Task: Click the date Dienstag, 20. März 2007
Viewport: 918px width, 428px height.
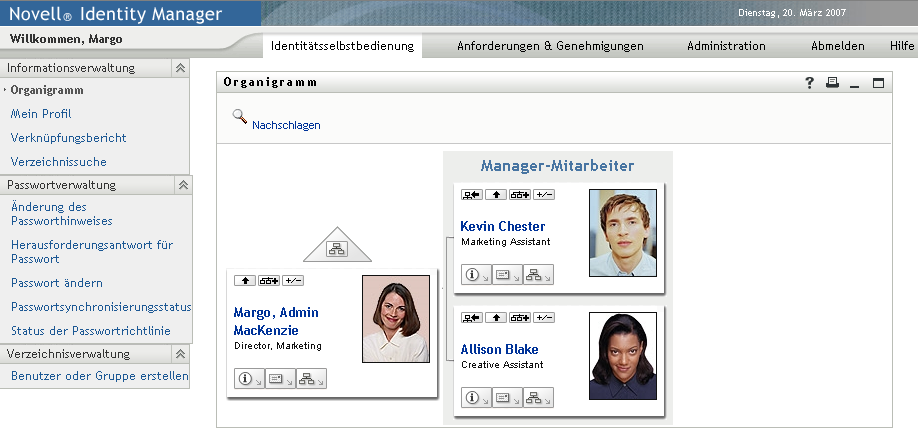Action: 792,12
